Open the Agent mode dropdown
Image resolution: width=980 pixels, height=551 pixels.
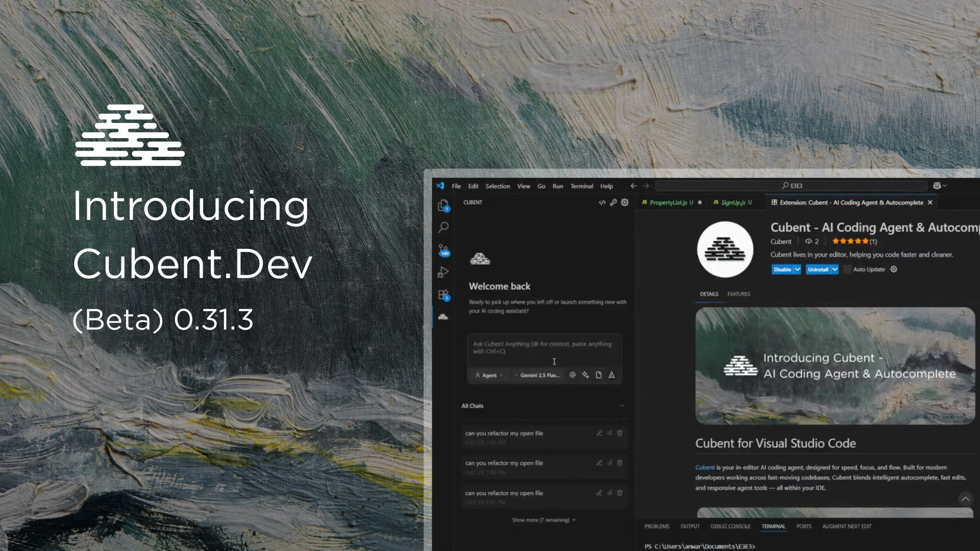489,375
